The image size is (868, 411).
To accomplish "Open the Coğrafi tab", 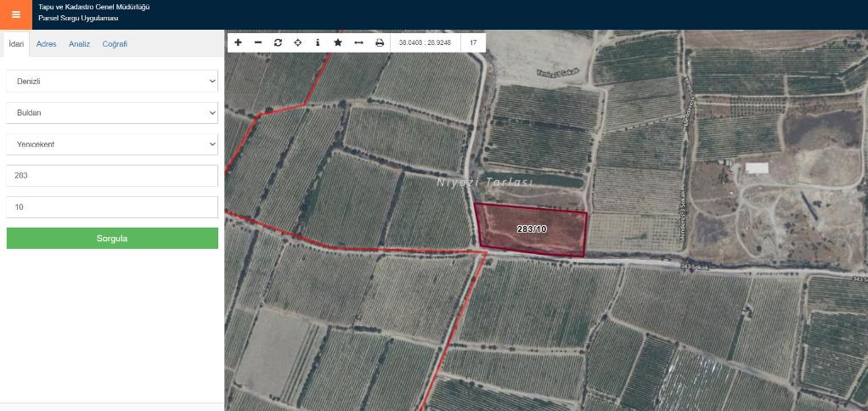I will [115, 44].
